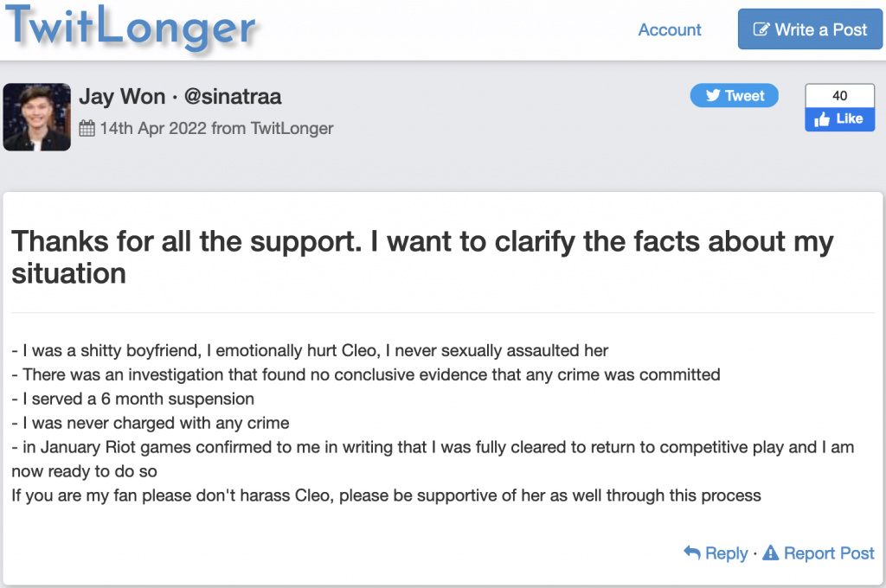Open the @sinatraa handle

coord(233,96)
